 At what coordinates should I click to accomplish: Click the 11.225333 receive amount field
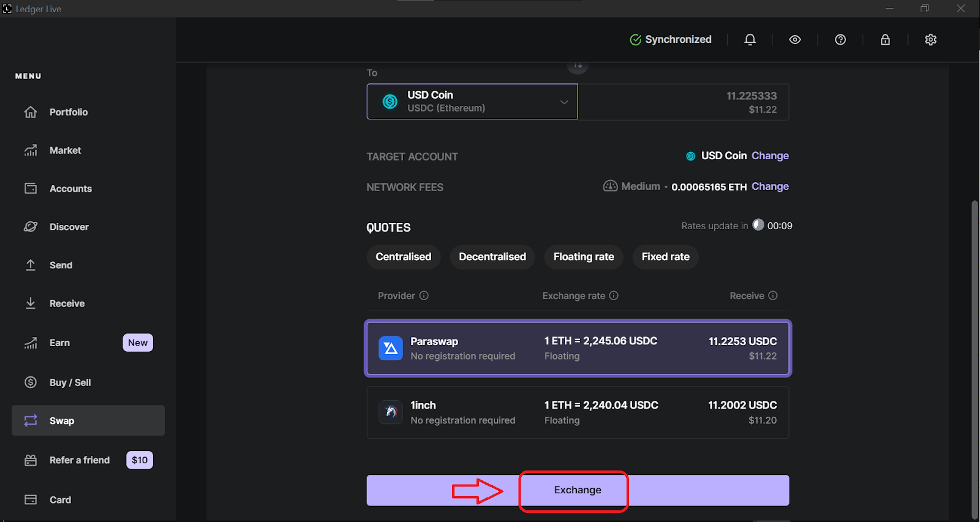[x=684, y=102]
